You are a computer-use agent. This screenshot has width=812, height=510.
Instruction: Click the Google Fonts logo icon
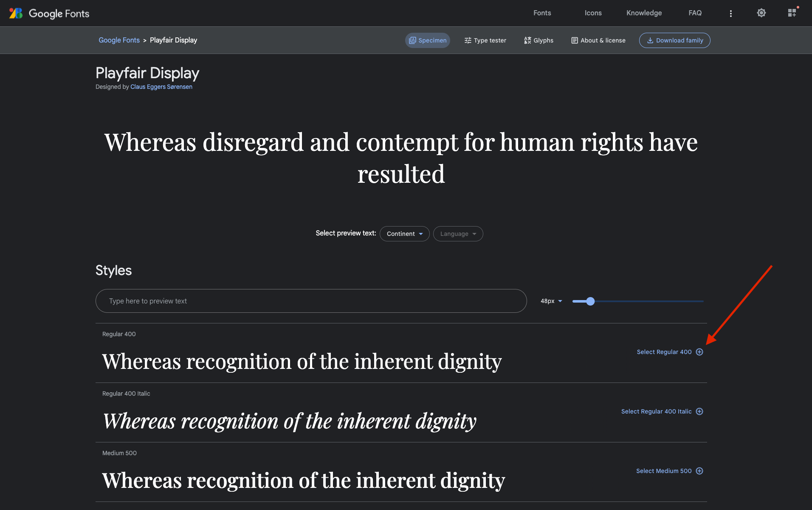(x=16, y=13)
